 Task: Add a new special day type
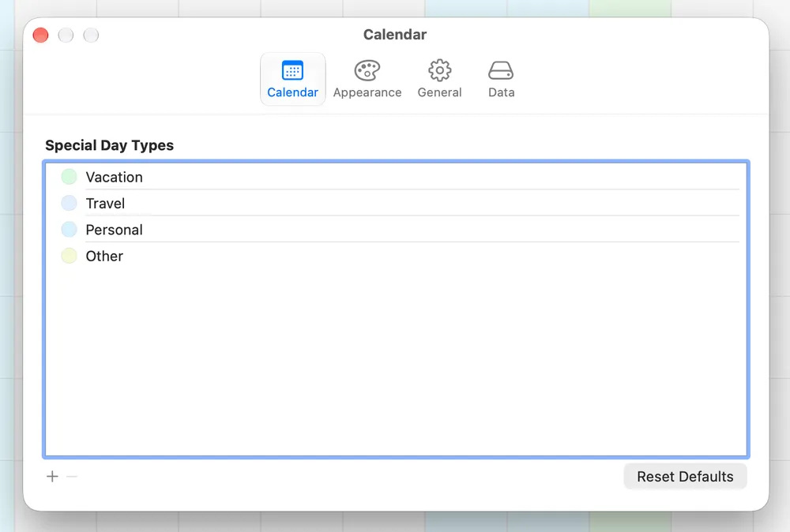tap(52, 476)
